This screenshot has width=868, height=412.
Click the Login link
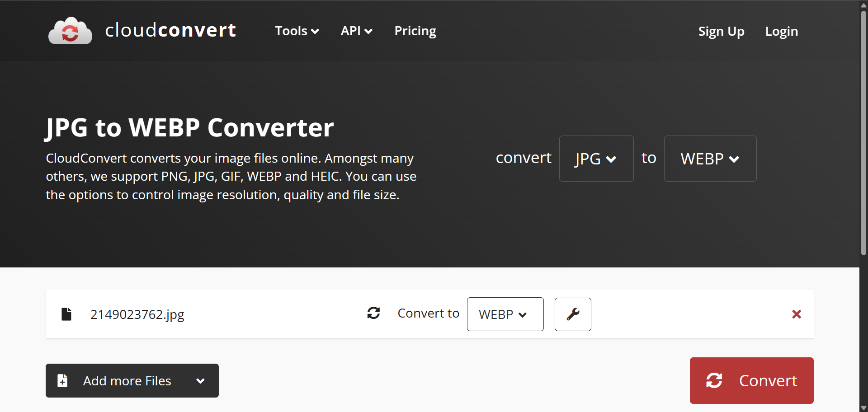(x=781, y=31)
